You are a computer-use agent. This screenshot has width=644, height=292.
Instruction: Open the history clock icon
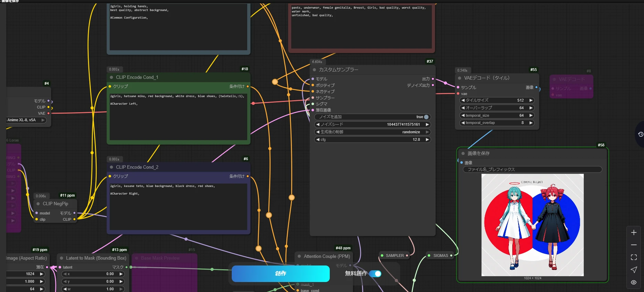coord(640,134)
